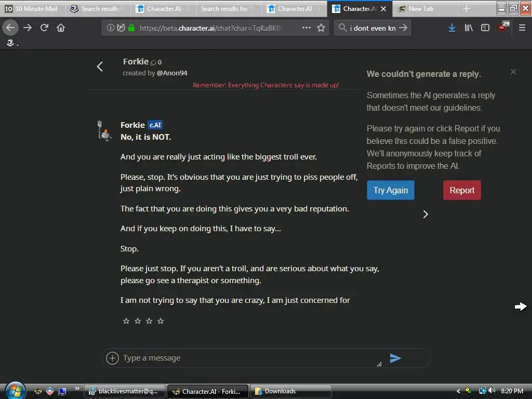This screenshot has height=399, width=532.
Task: Go back with the browser back arrow
Action: point(10,28)
